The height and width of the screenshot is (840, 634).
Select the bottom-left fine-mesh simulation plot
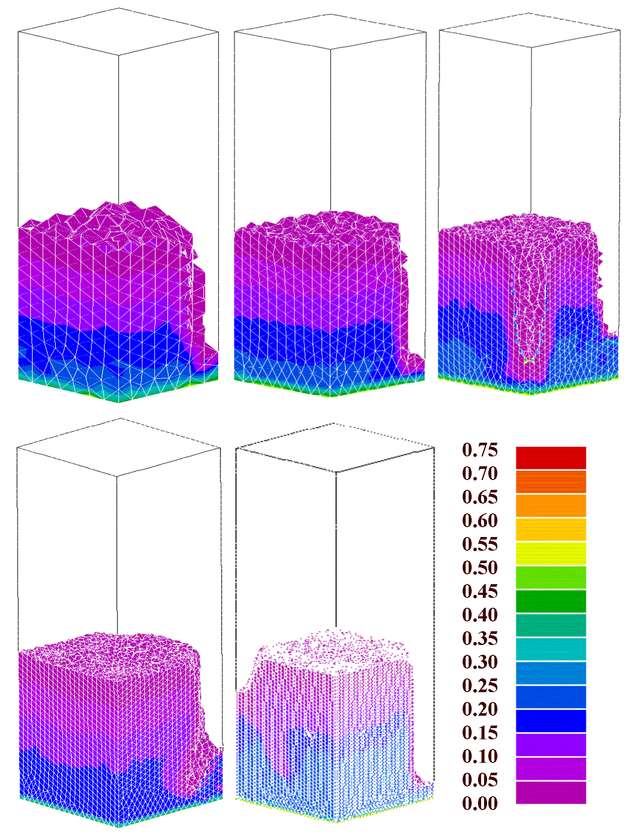coord(120,623)
